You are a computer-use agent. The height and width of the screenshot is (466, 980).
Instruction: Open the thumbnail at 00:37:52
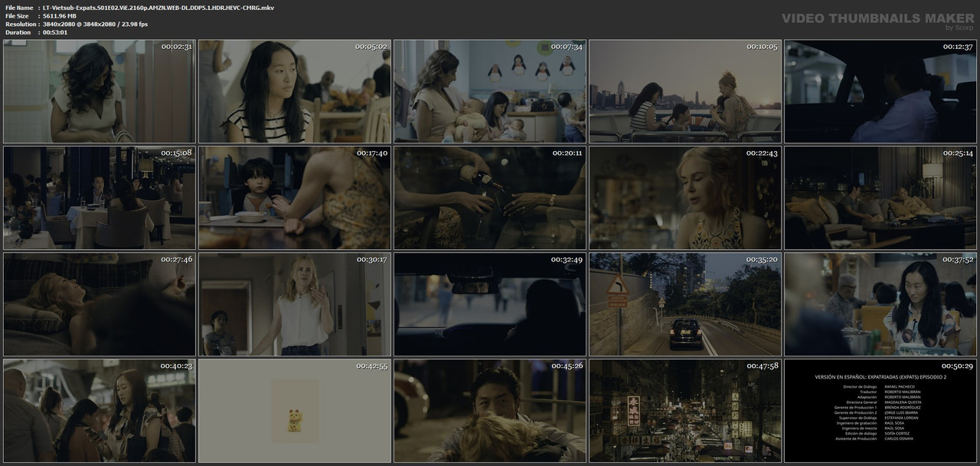880,304
